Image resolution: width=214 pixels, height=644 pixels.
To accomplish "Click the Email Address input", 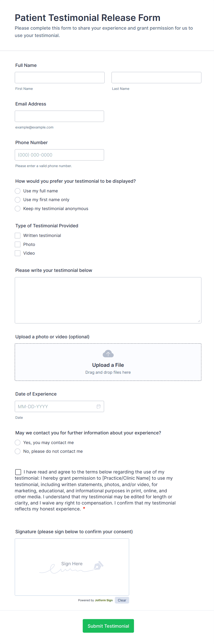I will point(59,116).
